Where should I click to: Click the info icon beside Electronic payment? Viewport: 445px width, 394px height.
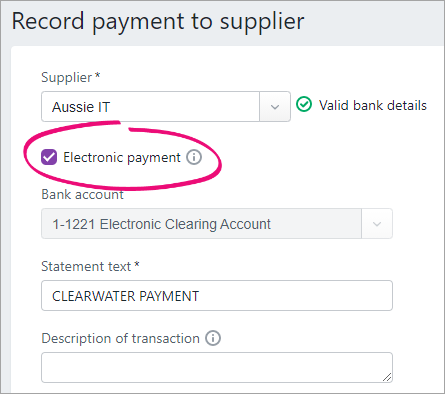(x=194, y=157)
